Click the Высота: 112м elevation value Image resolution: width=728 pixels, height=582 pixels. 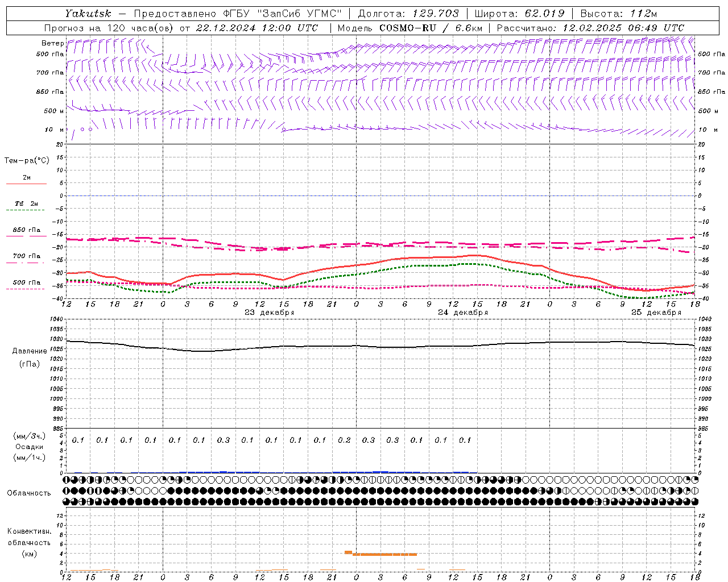[619, 13]
